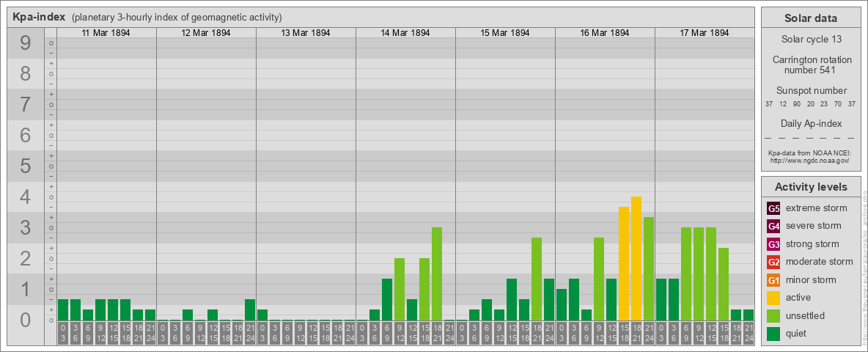This screenshot has height=352, width=868.
Task: Click the 'minor storm' legend label
Action: point(811,279)
